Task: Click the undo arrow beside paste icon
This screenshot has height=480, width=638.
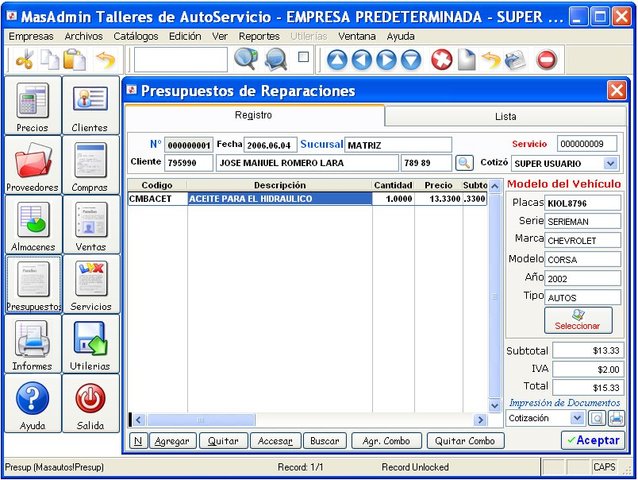Action: pyautogui.click(x=105, y=60)
